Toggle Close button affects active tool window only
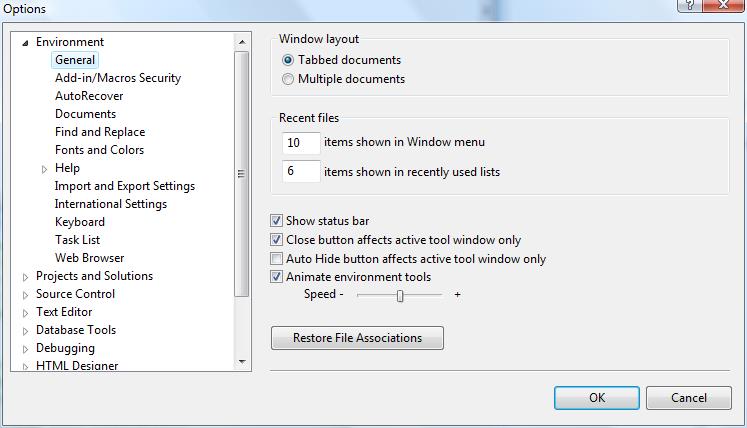The width and height of the screenshot is (747, 428). (276, 239)
